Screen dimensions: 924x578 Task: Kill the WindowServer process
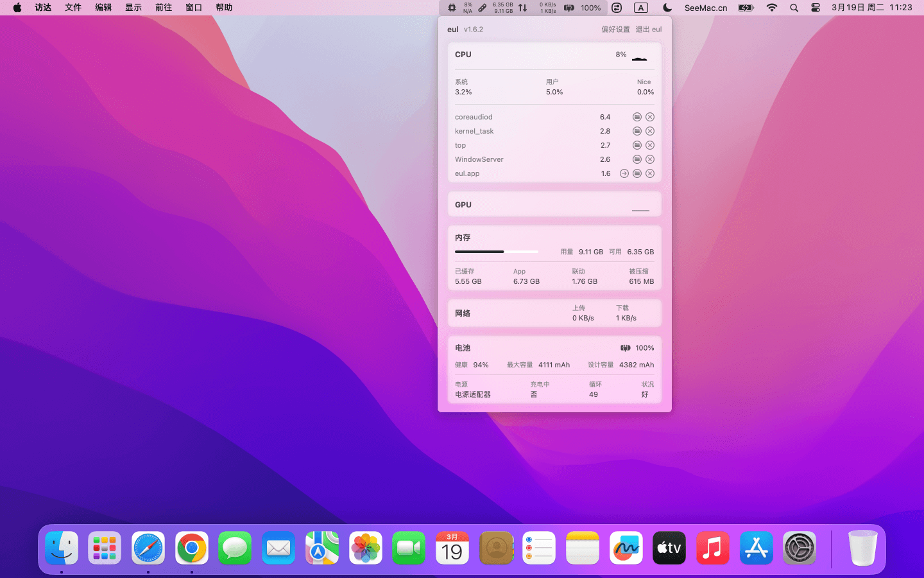tap(650, 159)
